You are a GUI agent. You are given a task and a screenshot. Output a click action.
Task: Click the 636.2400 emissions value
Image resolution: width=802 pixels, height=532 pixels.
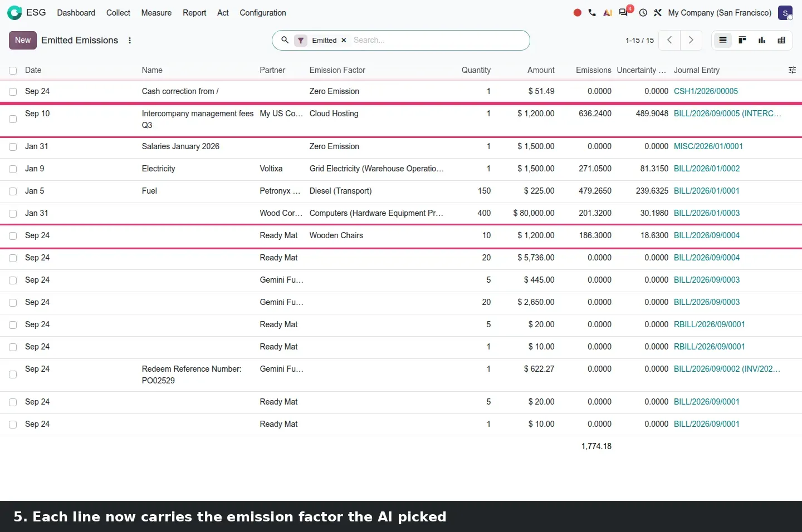click(x=595, y=114)
